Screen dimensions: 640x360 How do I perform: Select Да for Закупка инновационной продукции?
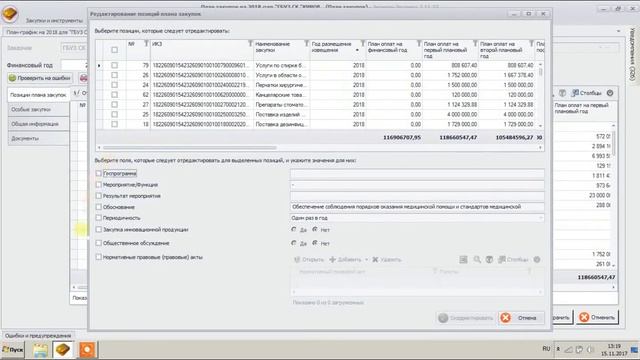294,230
